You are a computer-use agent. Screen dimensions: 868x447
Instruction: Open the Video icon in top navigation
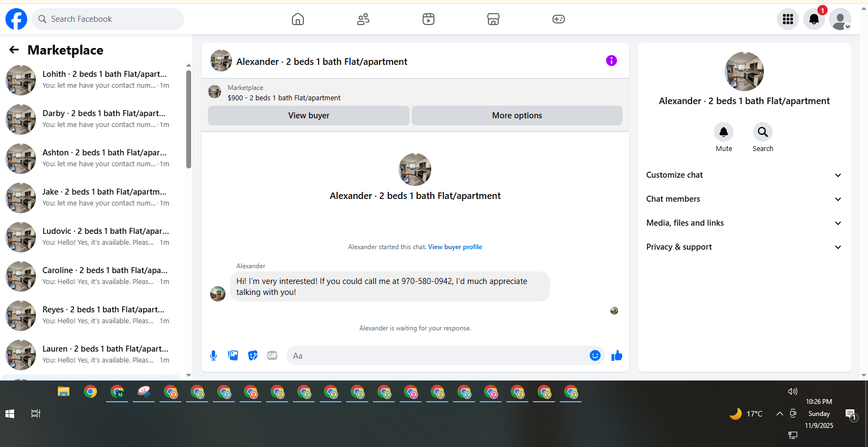[x=429, y=19]
